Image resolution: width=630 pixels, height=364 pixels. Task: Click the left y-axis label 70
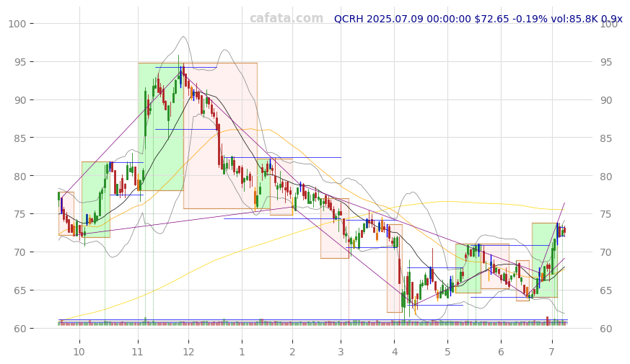pyautogui.click(x=20, y=252)
